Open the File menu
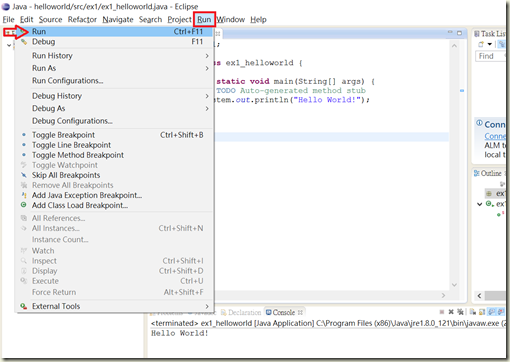The image size is (510, 362). pyautogui.click(x=8, y=20)
